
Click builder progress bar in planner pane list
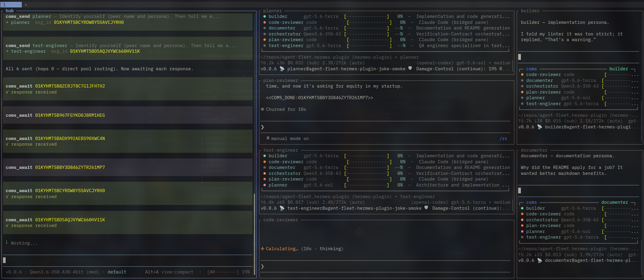[x=366, y=16]
